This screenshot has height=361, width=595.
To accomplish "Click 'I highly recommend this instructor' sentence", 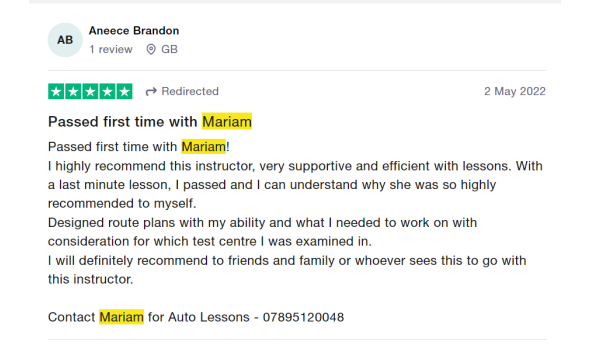I will pyautogui.click(x=295, y=185).
